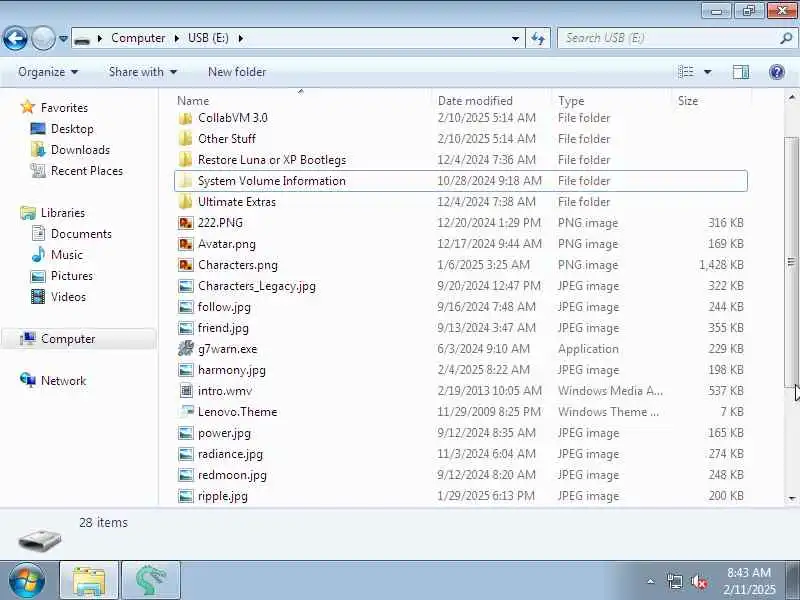Open more view options dropdown arrow
The image size is (800, 600).
pos(708,72)
